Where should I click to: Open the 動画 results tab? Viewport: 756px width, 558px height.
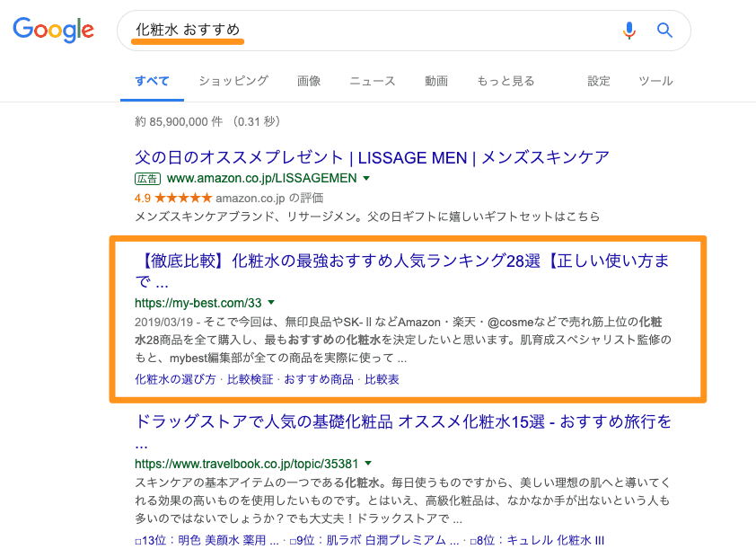pyautogui.click(x=436, y=81)
